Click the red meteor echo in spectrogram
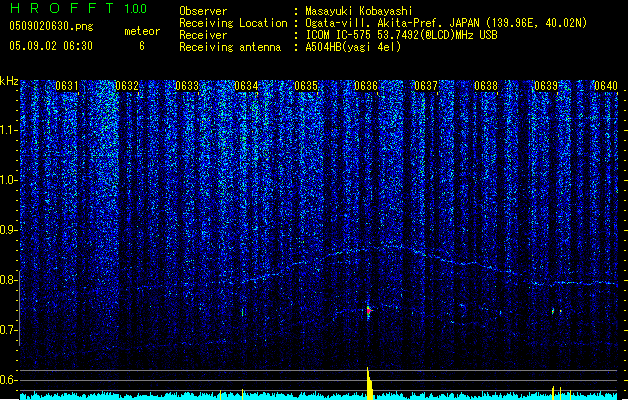 coord(369,311)
